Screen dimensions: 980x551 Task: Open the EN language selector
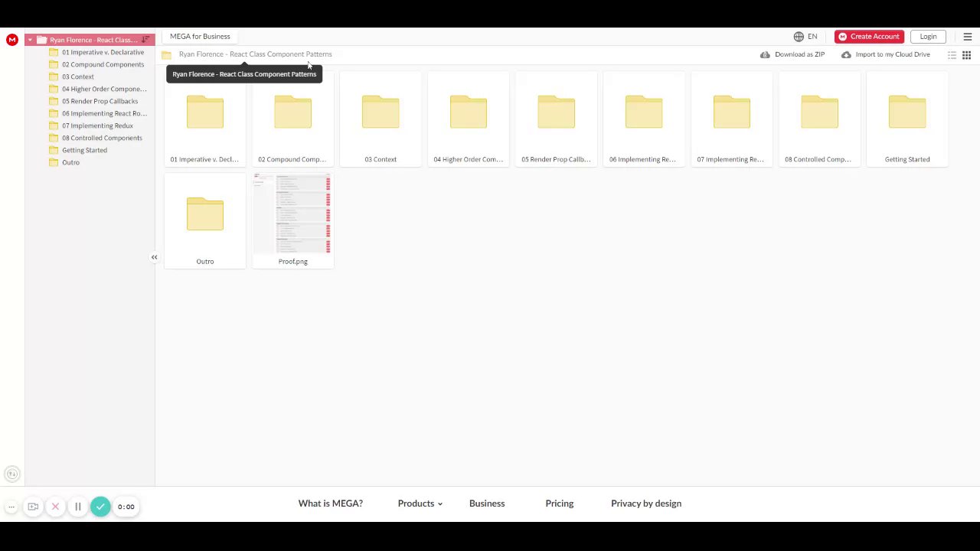pos(812,37)
